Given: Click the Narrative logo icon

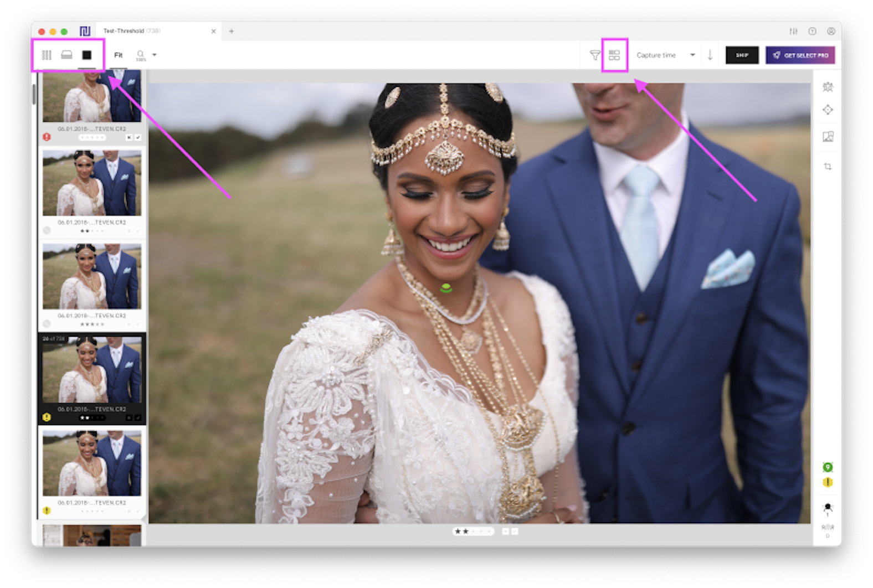Looking at the screenshot, I should tap(85, 31).
